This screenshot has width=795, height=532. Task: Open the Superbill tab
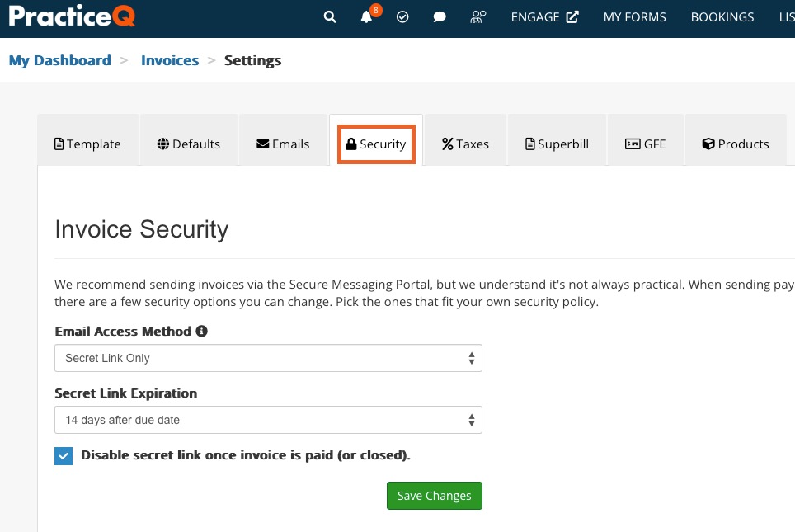pyautogui.click(x=557, y=144)
